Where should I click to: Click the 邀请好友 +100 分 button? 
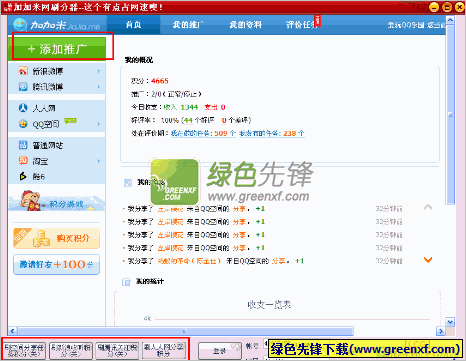pos(56,264)
